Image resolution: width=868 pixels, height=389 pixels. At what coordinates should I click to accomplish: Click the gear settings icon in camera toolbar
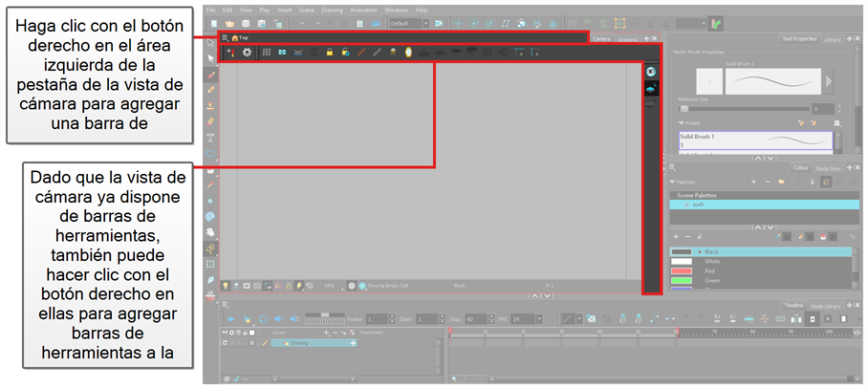pyautogui.click(x=248, y=52)
